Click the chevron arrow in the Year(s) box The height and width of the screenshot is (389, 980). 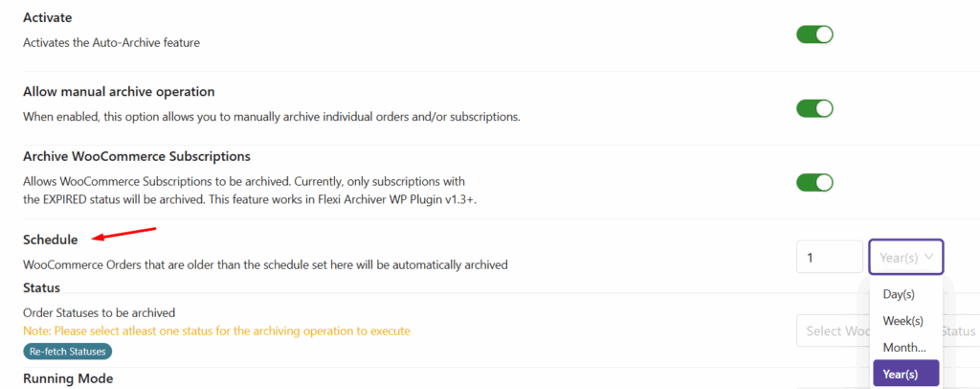click(x=928, y=257)
